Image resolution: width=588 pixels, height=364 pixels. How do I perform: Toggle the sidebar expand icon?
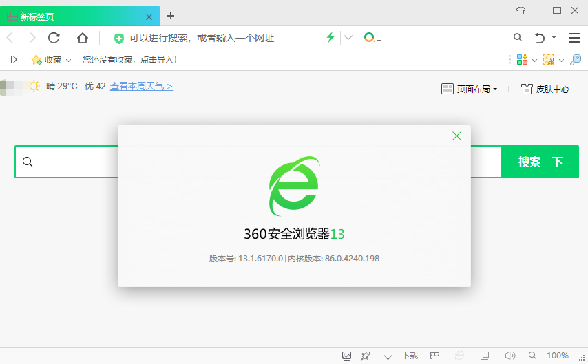coord(14,60)
